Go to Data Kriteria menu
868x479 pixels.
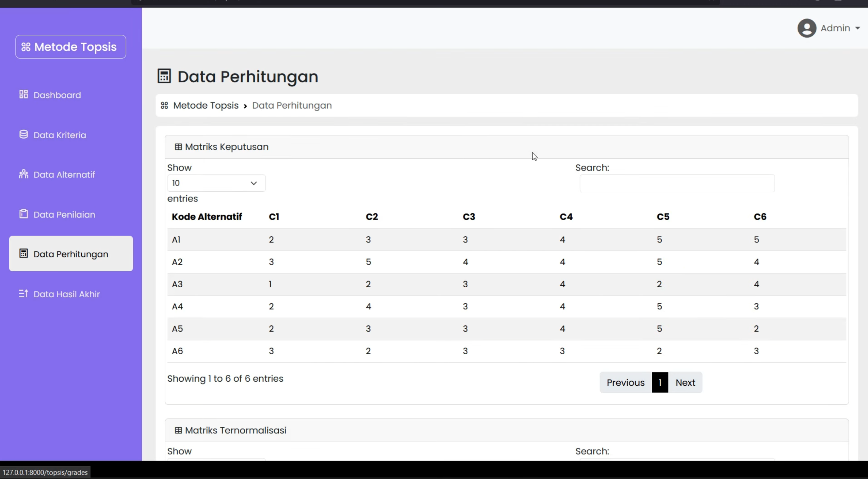pos(60,135)
